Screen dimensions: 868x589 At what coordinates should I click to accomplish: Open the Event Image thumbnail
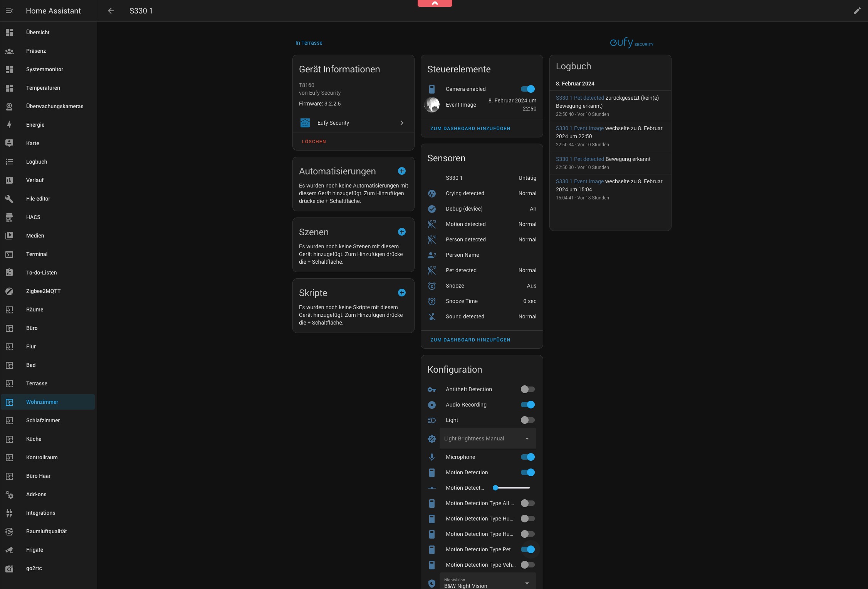(x=432, y=105)
